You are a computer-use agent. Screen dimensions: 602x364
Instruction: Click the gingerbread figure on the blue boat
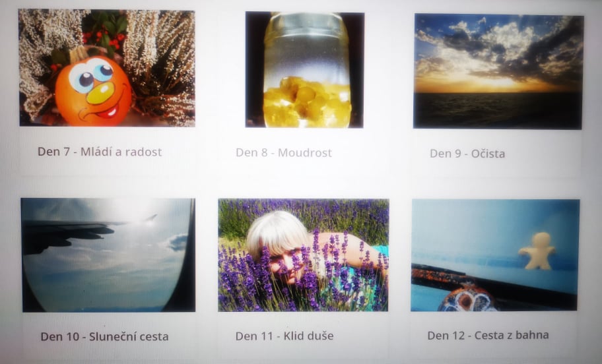point(537,251)
